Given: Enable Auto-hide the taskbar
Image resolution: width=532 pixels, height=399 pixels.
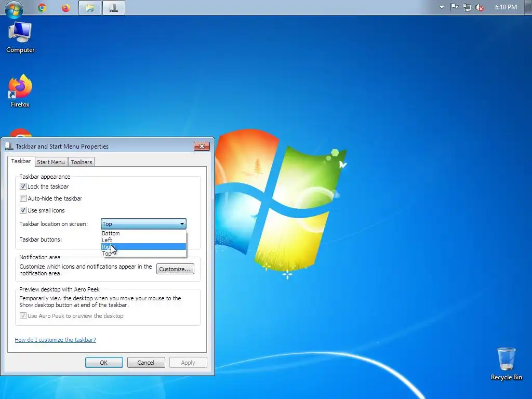Looking at the screenshot, I should click(23, 198).
